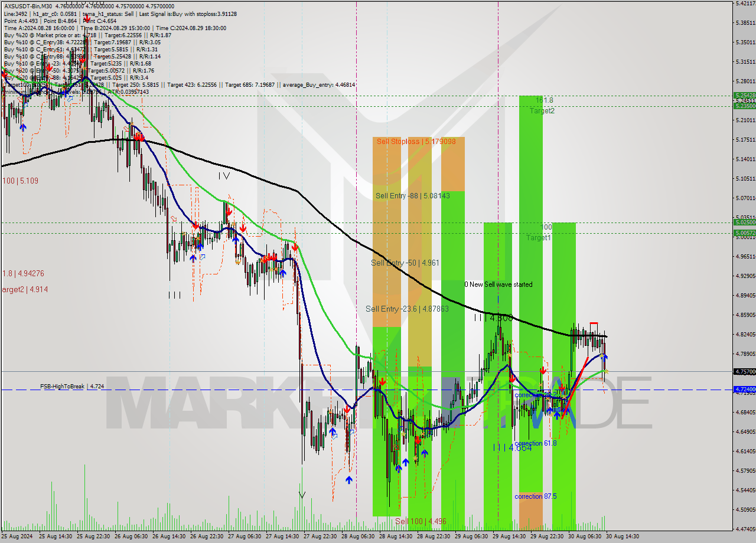The width and height of the screenshot is (756, 543).
Task: Click the 'arget2 | 4.914' red label
Action: (x=25, y=290)
